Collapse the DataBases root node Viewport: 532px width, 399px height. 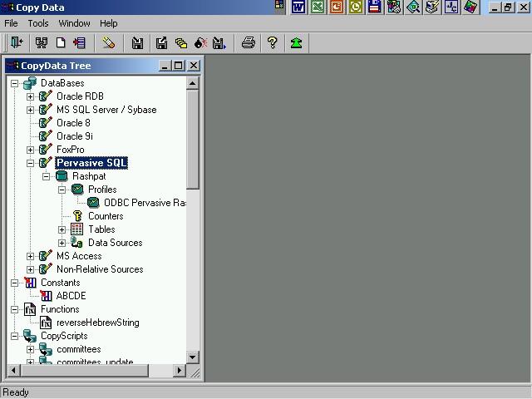[x=15, y=83]
